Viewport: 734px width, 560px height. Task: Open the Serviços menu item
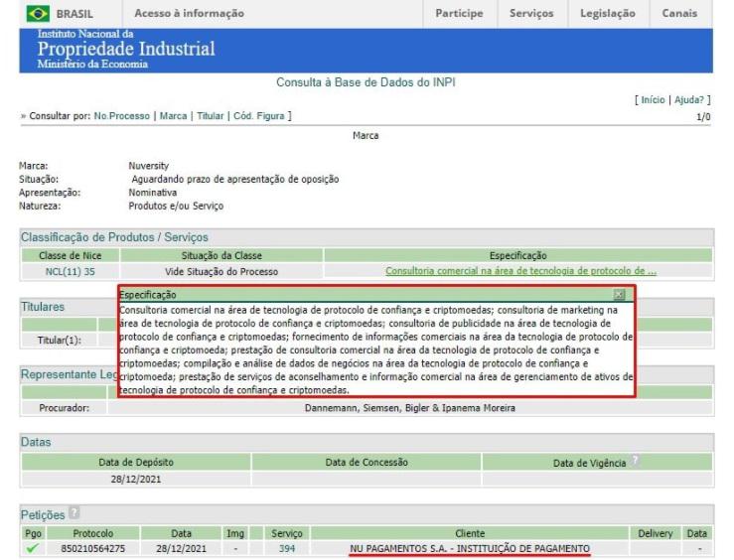tap(531, 13)
